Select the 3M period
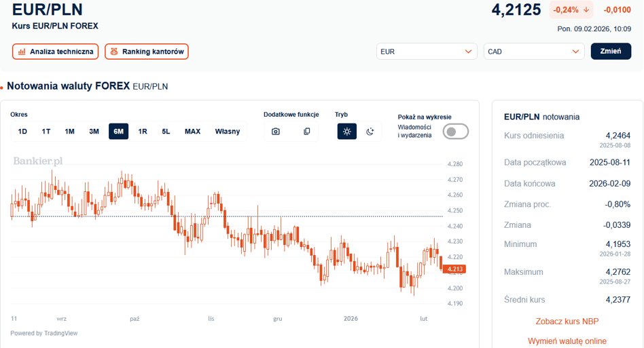This screenshot has height=348, width=644. pyautogui.click(x=94, y=132)
